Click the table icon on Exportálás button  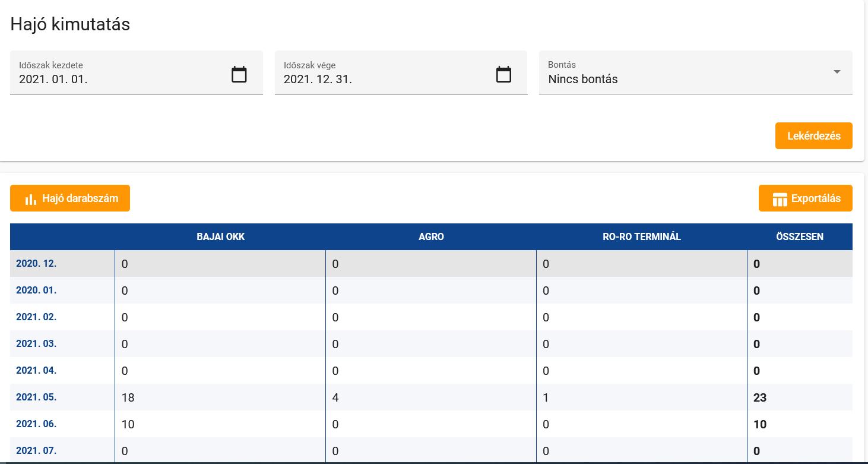(x=780, y=199)
